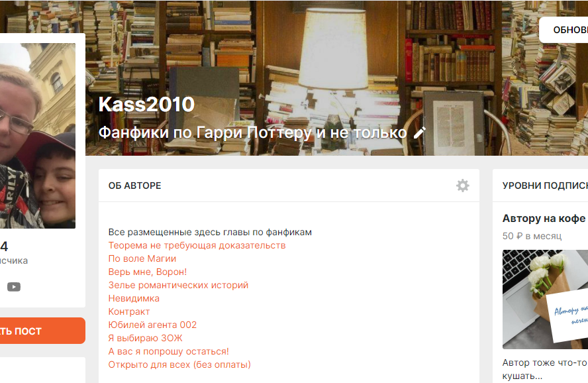Follow the Верь мне, Ворон! link
Screen dimensions: 588x383
coord(148,272)
